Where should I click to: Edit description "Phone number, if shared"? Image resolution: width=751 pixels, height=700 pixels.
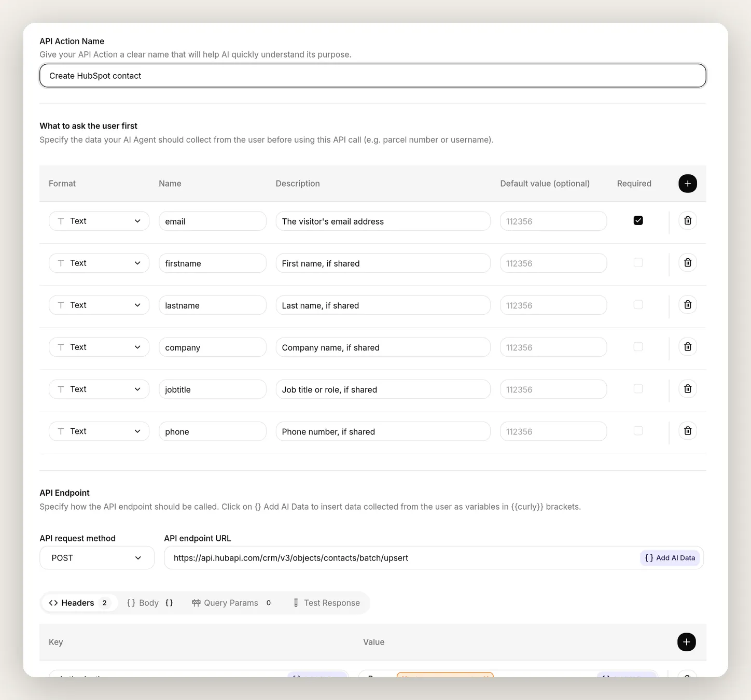point(383,431)
